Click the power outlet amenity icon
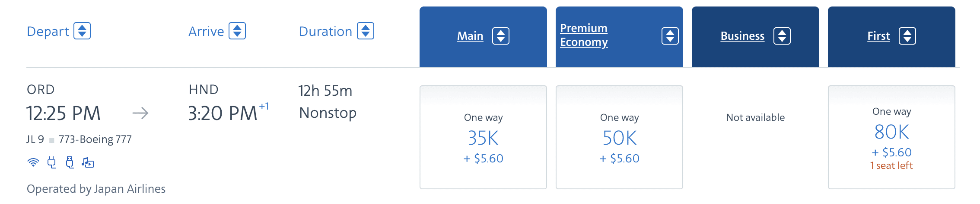The height and width of the screenshot is (204, 980). (x=52, y=163)
